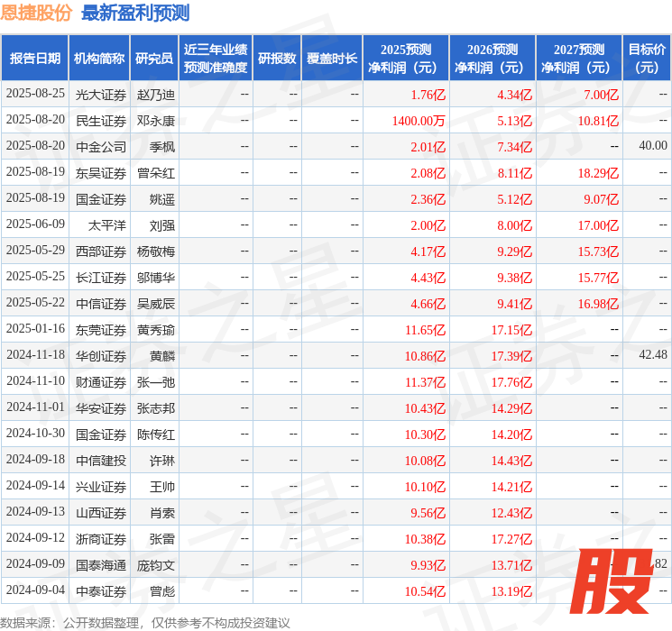Click the 2025预测净利润 column header

click(405, 59)
